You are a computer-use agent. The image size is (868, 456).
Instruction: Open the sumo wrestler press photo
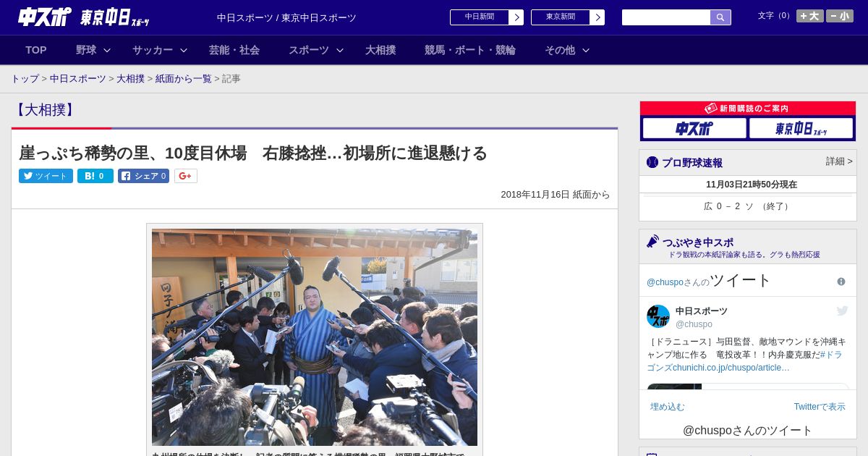pyautogui.click(x=315, y=337)
